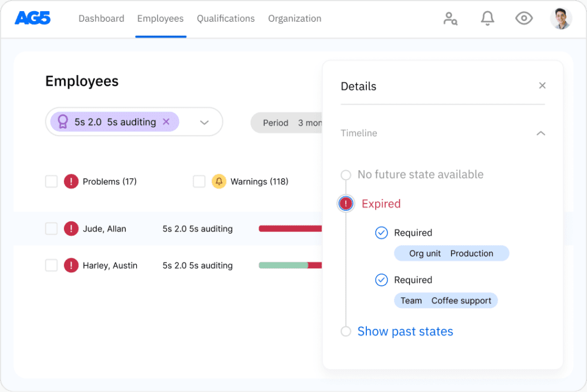This screenshot has height=392, width=587.
Task: Open the employee search icon in top bar
Action: click(x=450, y=18)
